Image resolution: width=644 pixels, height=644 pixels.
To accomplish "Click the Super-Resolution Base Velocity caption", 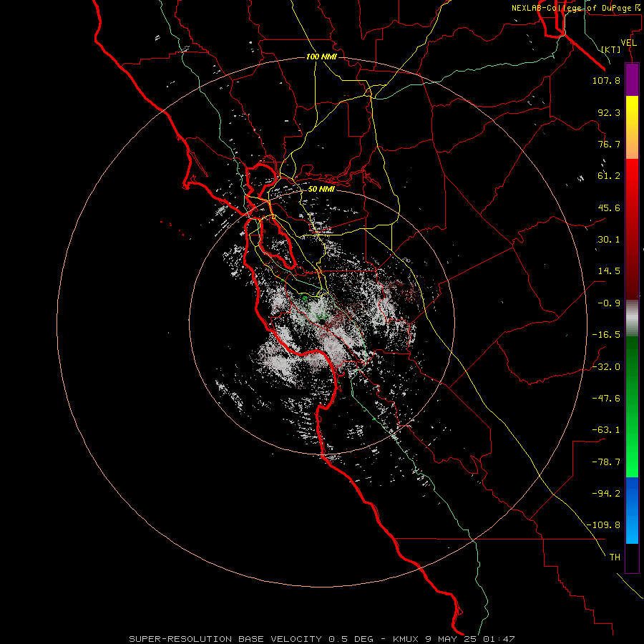I will (x=321, y=639).
